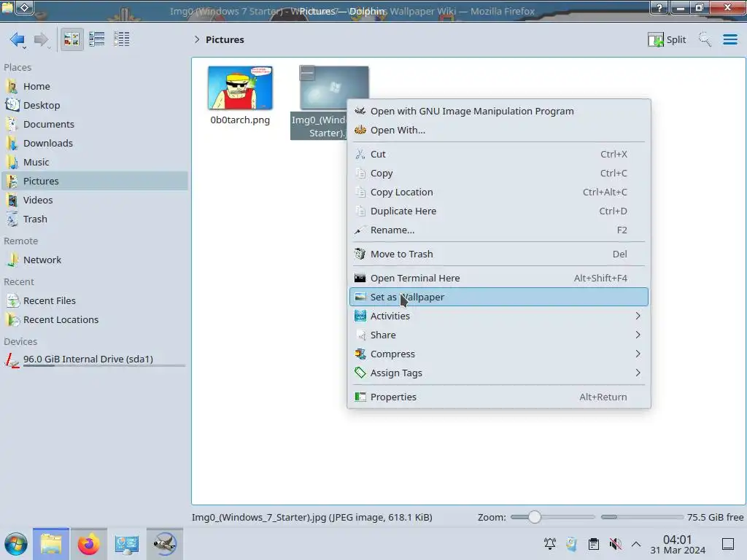Open Dolphin file manager from taskbar
The width and height of the screenshot is (747, 560).
click(51, 544)
